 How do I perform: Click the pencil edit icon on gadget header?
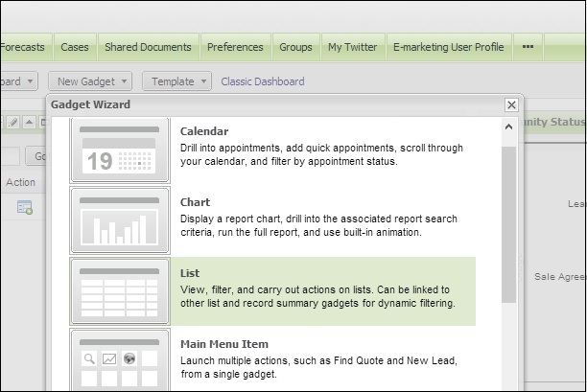pyautogui.click(x=13, y=123)
